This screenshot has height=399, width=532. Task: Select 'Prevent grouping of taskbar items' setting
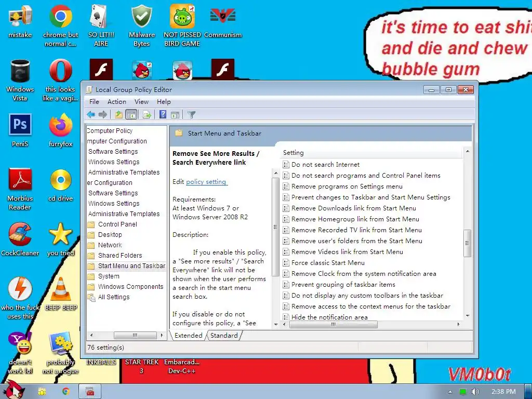pos(343,284)
